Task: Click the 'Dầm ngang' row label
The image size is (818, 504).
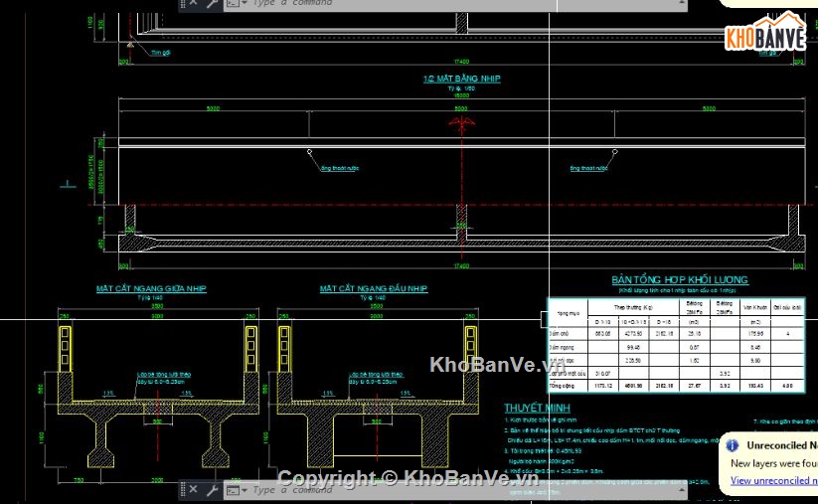Action: pyautogui.click(x=562, y=347)
